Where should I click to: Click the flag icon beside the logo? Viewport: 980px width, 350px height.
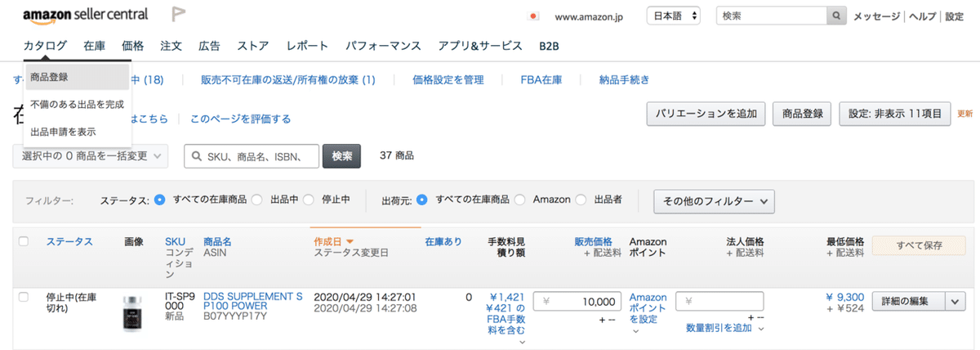point(179,15)
